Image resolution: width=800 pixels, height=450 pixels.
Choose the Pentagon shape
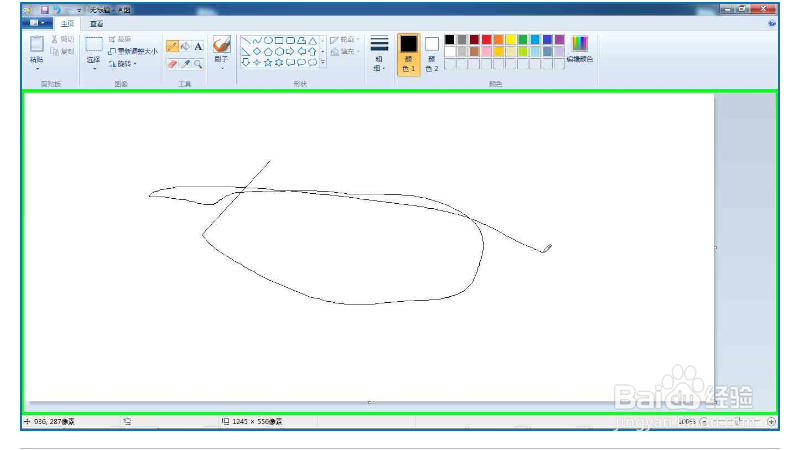tap(268, 52)
